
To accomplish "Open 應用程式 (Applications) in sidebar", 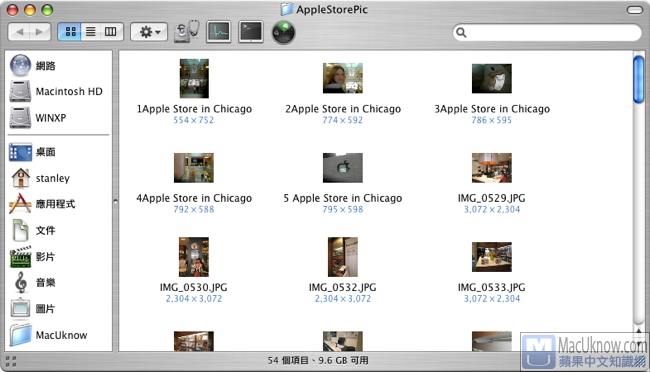I will pos(42,204).
